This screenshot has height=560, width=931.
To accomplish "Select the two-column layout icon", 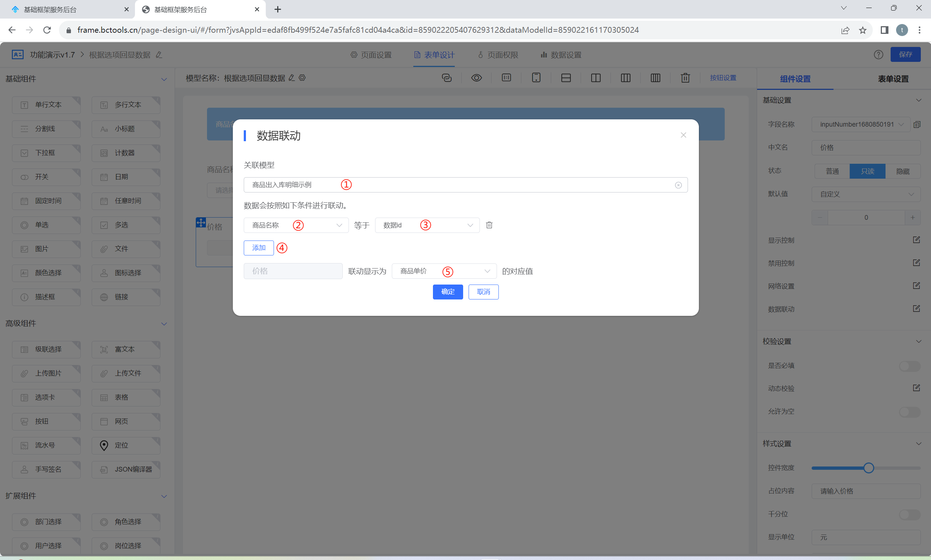I will click(596, 78).
